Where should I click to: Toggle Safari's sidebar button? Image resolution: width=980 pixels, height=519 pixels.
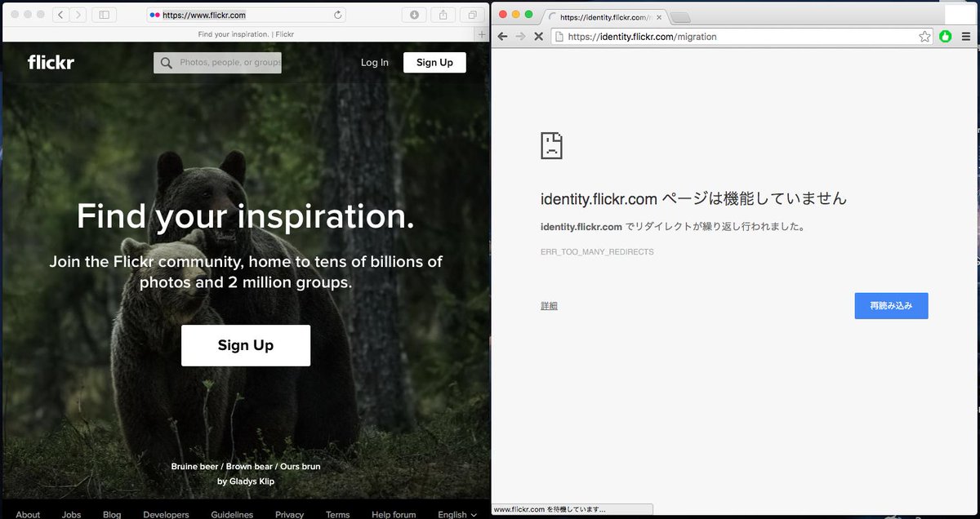[104, 15]
